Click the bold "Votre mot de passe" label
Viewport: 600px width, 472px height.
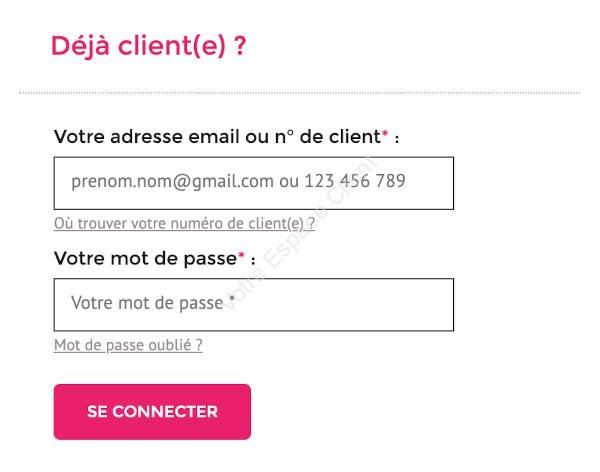pos(145,258)
